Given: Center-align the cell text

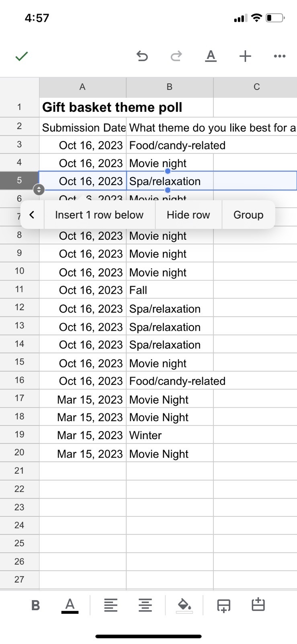Looking at the screenshot, I should [145, 605].
